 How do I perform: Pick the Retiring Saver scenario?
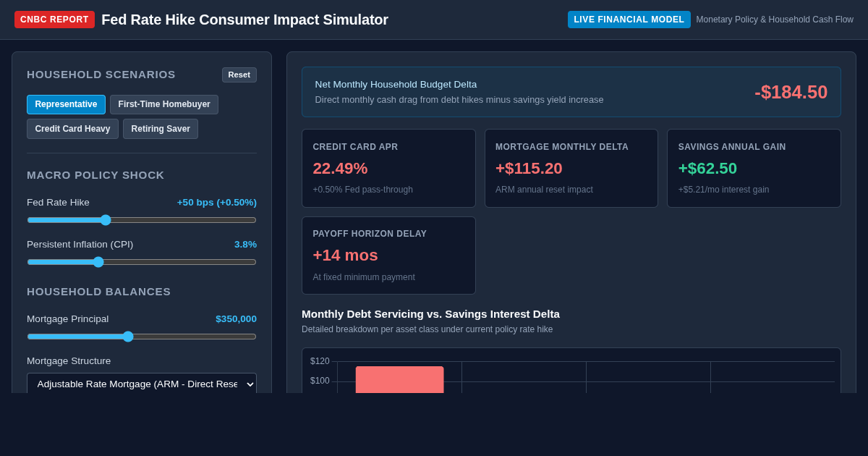click(x=161, y=129)
